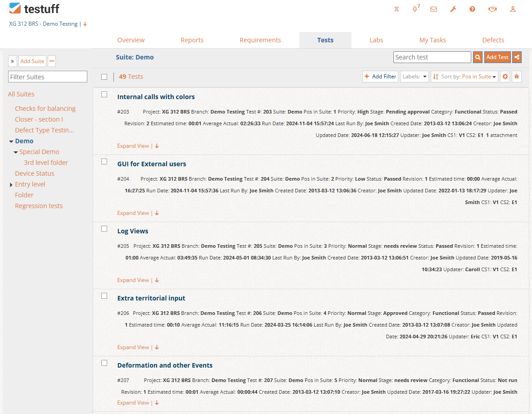Viewport: 532px width, 414px height.
Task: Expand view of Internal calls with colors
Action: [x=133, y=146]
